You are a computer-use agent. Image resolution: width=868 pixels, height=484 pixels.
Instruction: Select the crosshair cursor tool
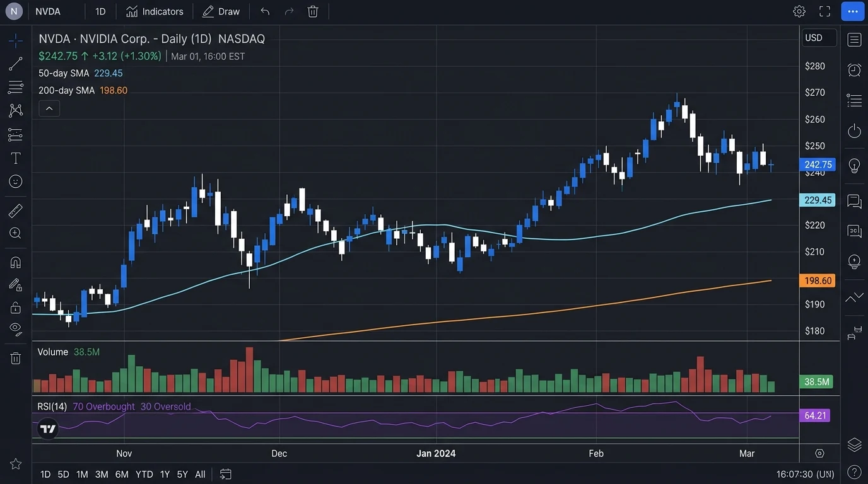[16, 40]
